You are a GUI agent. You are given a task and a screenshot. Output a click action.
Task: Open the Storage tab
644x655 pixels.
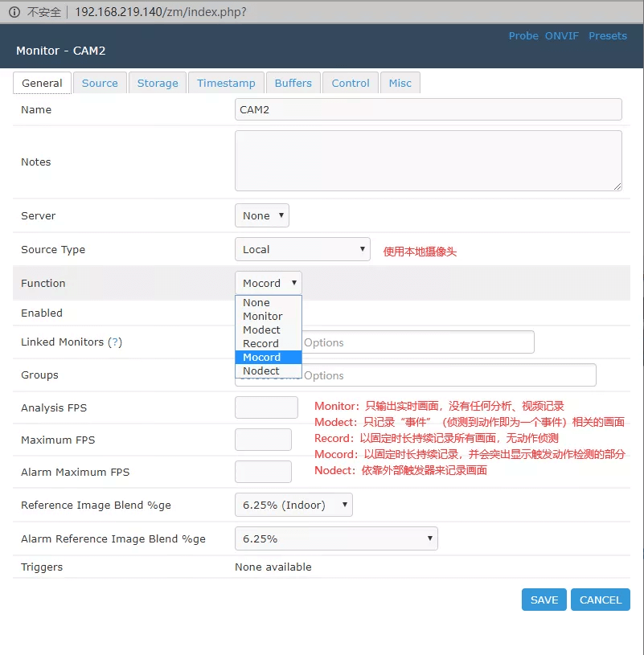pyautogui.click(x=158, y=83)
